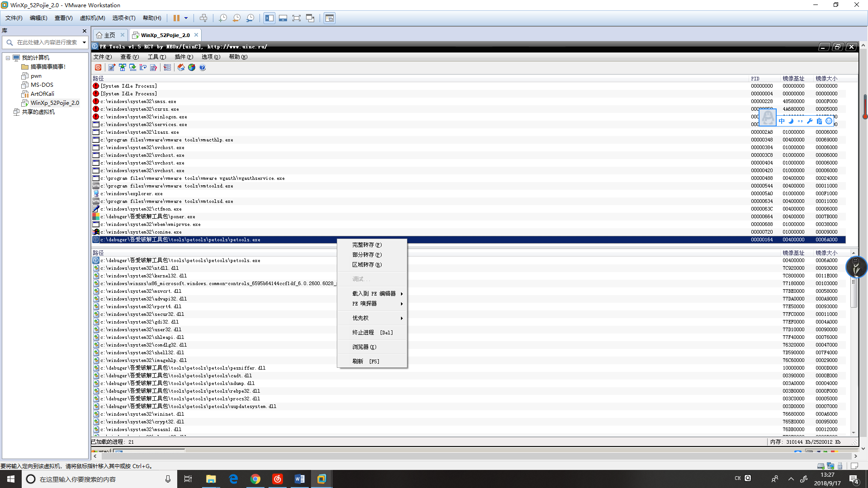Viewport: 868px width, 488px height.
Task: Click VMware take snapshot clock icon
Action: click(223, 18)
